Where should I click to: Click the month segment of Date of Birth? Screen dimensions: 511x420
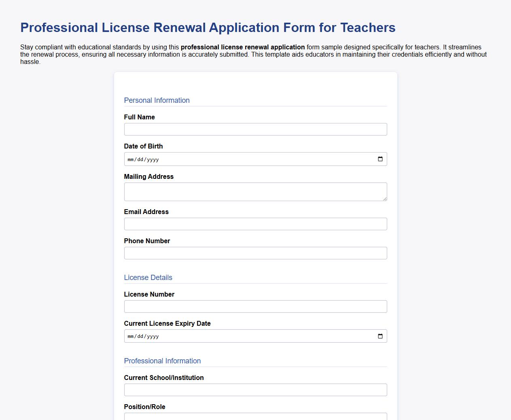click(130, 159)
